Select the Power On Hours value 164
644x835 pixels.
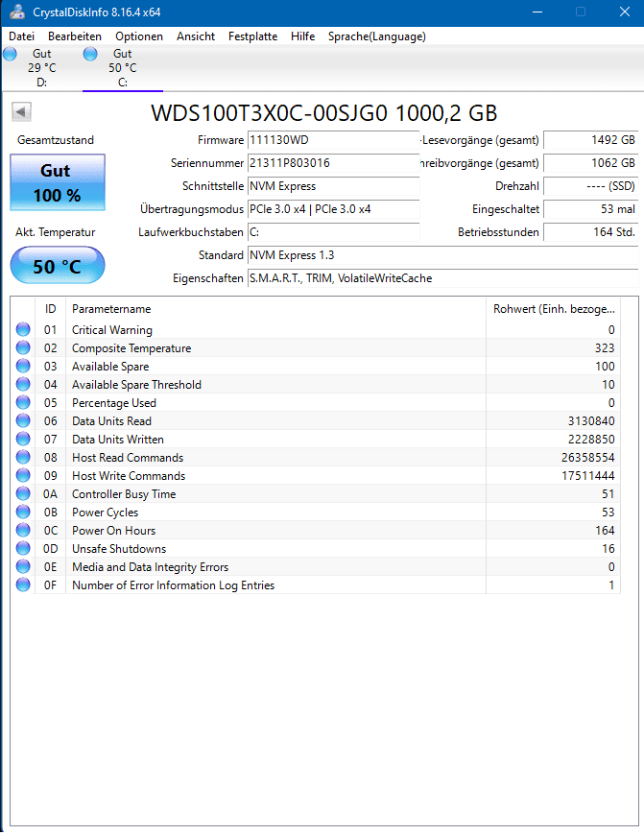click(605, 531)
